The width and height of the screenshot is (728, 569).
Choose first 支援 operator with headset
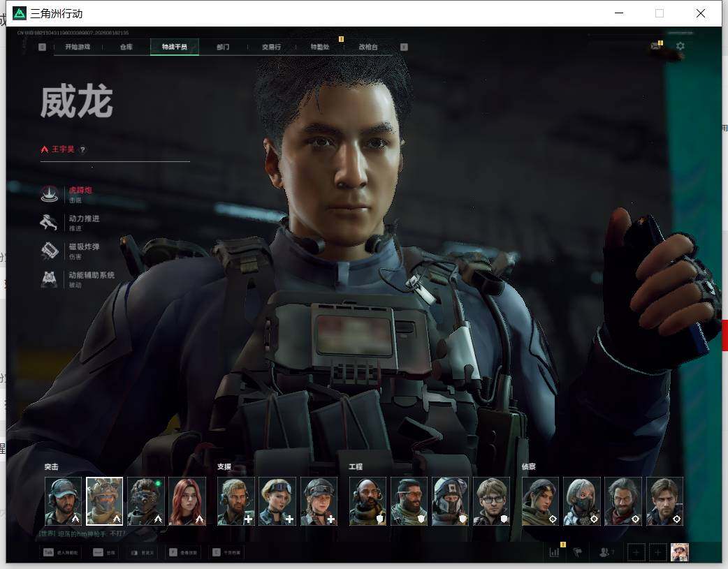click(236, 501)
